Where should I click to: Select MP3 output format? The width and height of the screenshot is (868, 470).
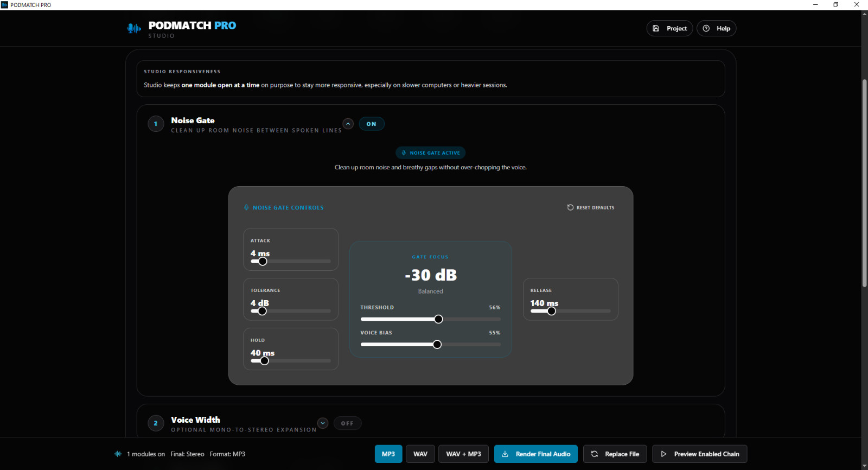(388, 454)
